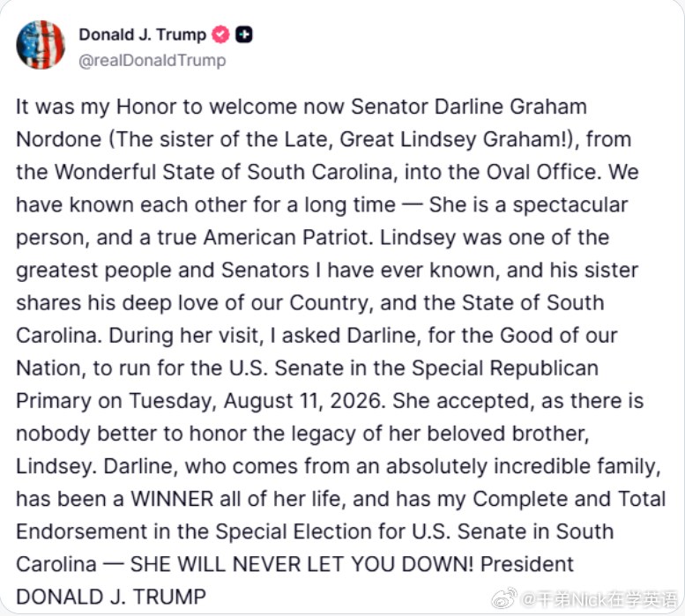Click the 'DONALD J. TRUMP' signature line

[x=111, y=597]
